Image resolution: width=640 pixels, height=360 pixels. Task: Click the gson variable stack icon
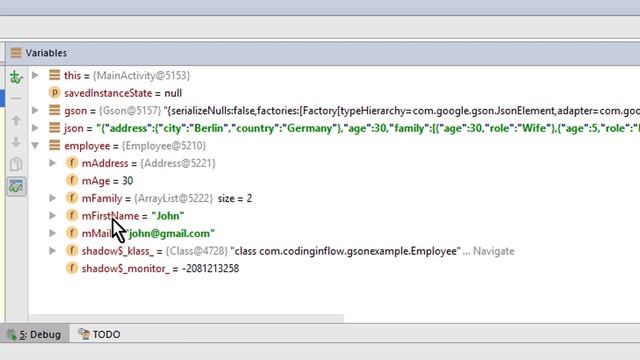(x=54, y=110)
